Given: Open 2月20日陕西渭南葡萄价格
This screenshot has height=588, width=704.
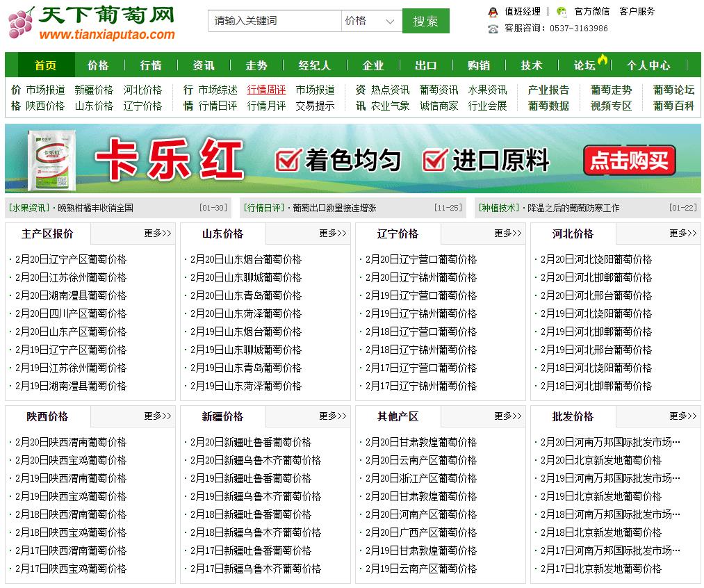Looking at the screenshot, I should pos(71,442).
